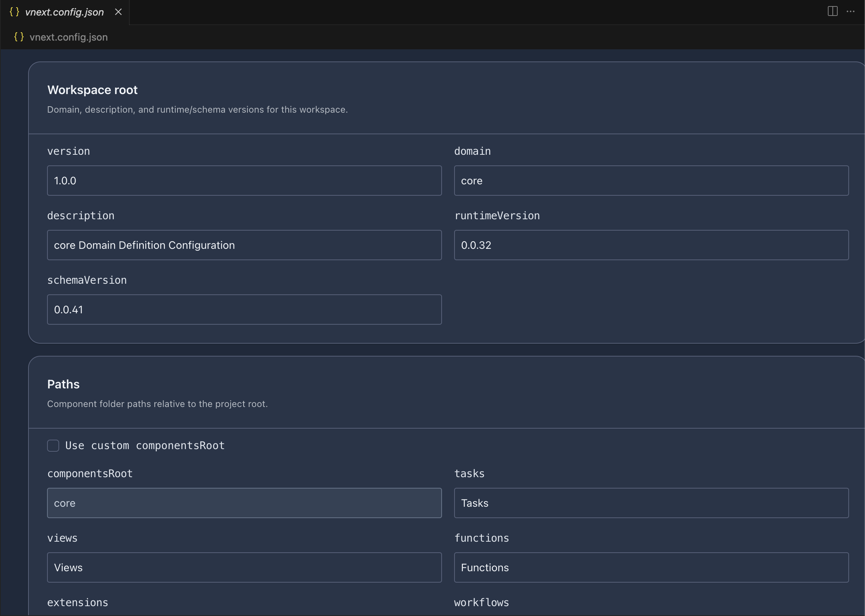Edit the schemaVersion field 0.0.41
This screenshot has height=616, width=865.
click(244, 310)
